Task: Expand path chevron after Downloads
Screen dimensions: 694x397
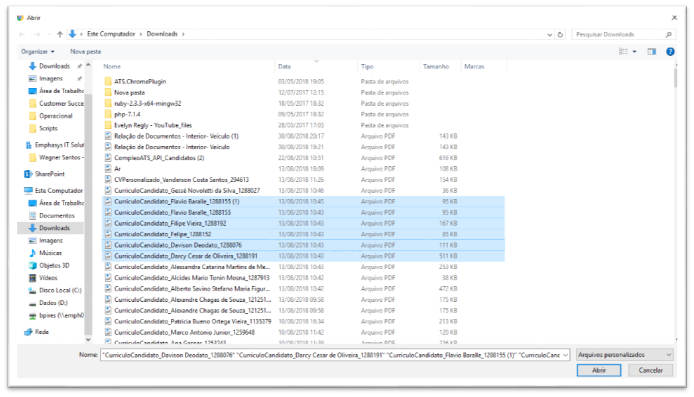Action: point(183,34)
